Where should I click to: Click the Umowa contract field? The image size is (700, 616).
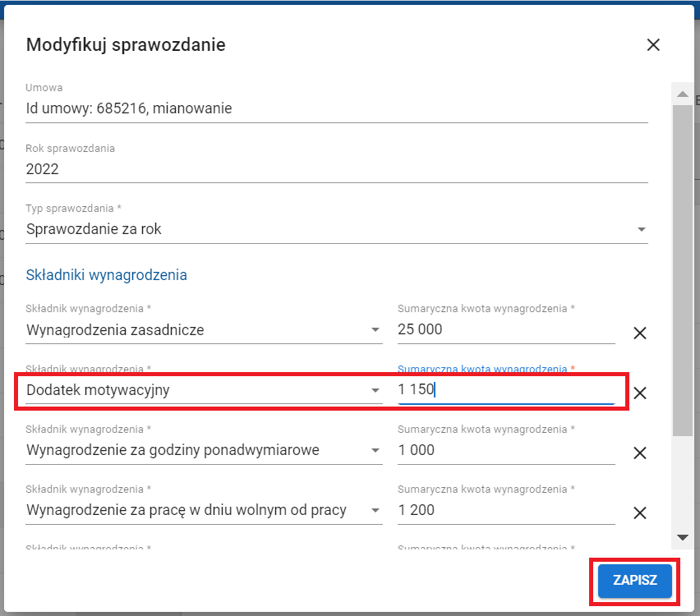click(x=337, y=108)
